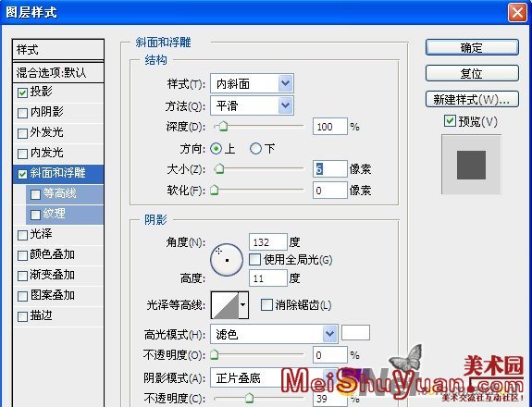The width and height of the screenshot is (532, 407).
Task: Click the white highlight color swatch
Action: (355, 333)
